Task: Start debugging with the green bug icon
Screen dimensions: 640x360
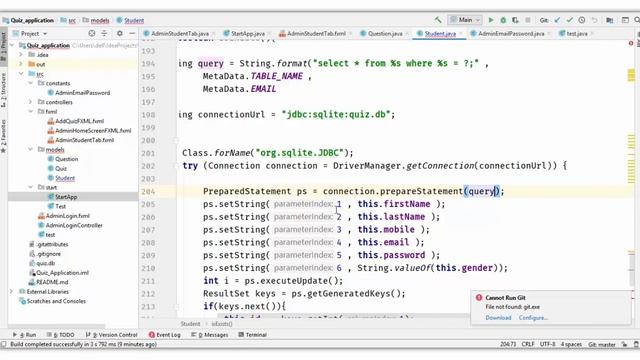Action: click(x=503, y=20)
